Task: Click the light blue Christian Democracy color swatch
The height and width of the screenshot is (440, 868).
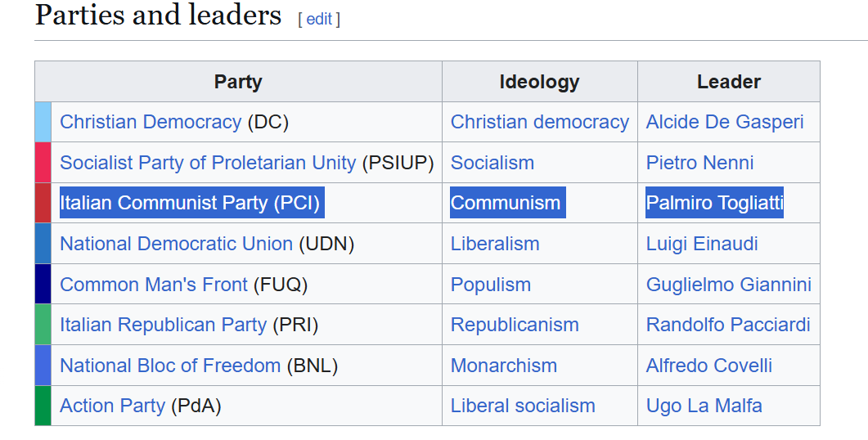Action: point(43,122)
